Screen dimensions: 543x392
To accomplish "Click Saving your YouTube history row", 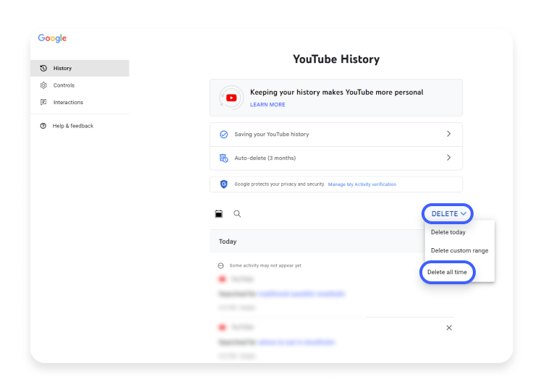I will [336, 135].
